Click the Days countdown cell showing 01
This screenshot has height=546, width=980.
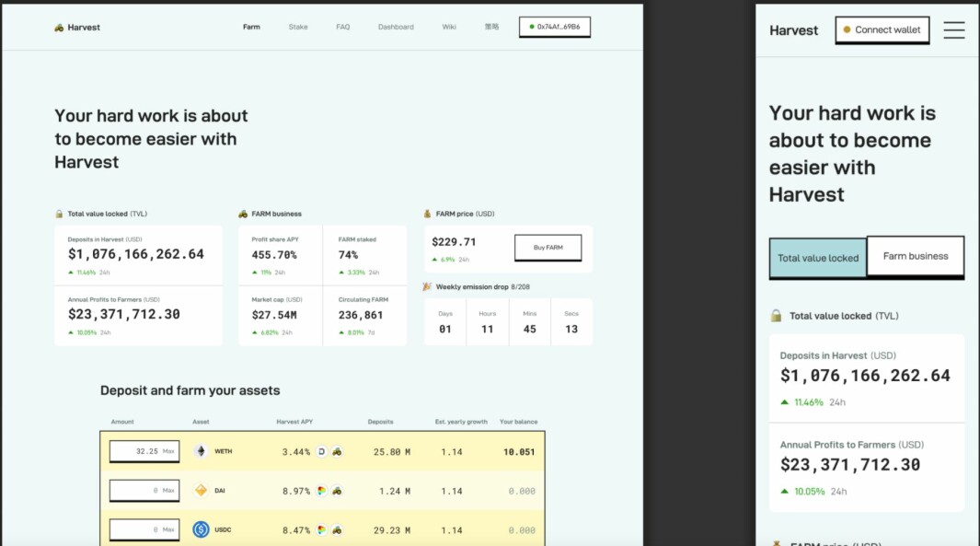[445, 322]
